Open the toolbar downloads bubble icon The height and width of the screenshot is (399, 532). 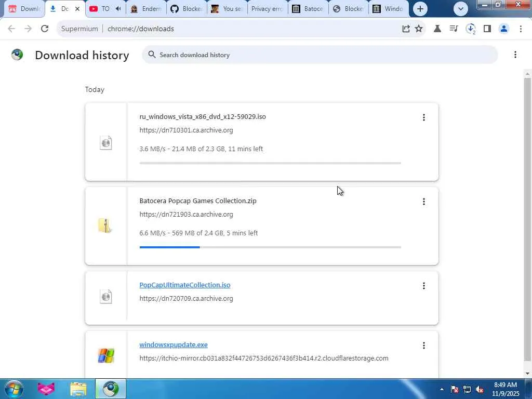[471, 29]
